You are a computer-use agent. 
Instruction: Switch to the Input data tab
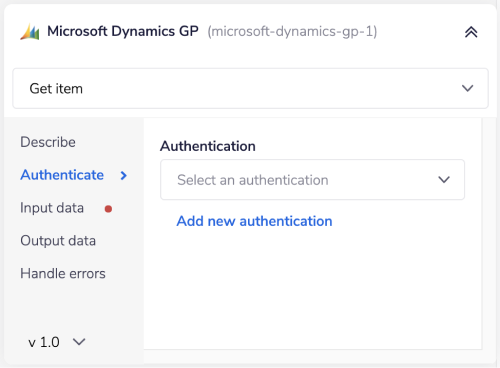coord(52,208)
